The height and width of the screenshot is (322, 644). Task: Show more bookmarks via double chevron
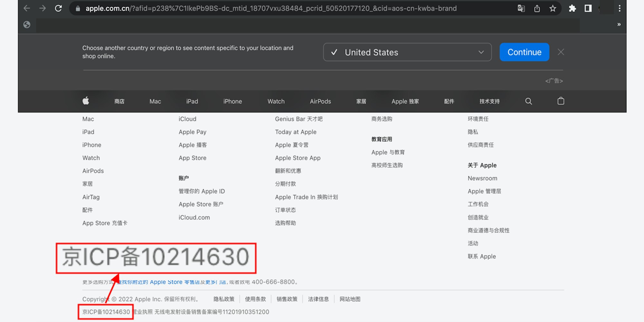619,24
